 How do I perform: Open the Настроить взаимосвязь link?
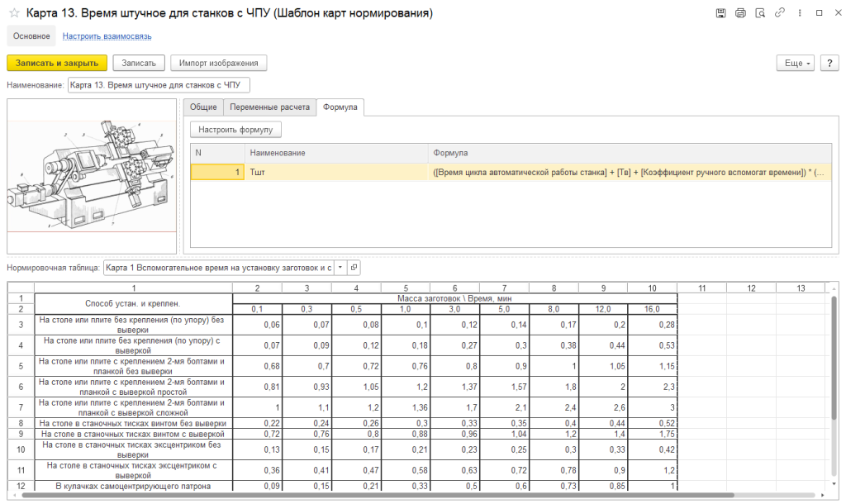click(x=107, y=36)
